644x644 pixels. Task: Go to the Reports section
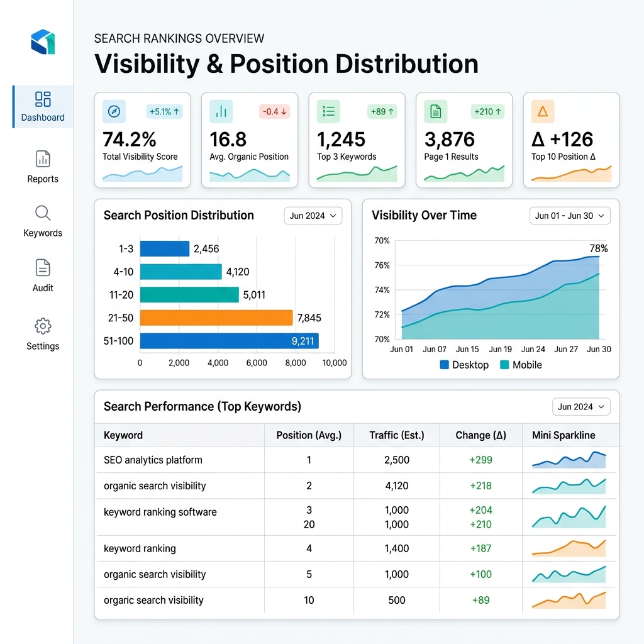point(43,167)
